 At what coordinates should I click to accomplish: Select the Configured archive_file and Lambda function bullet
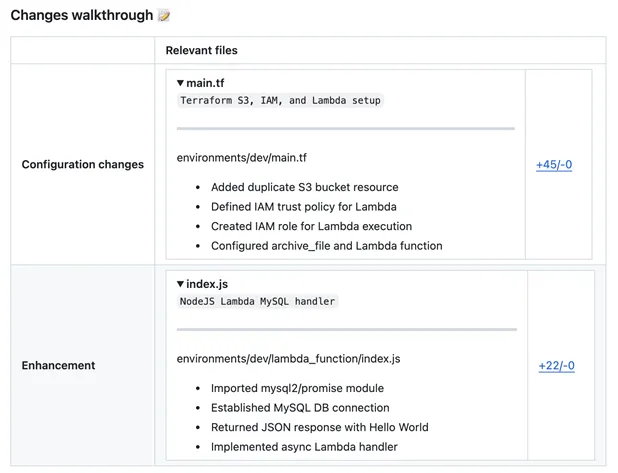326,246
